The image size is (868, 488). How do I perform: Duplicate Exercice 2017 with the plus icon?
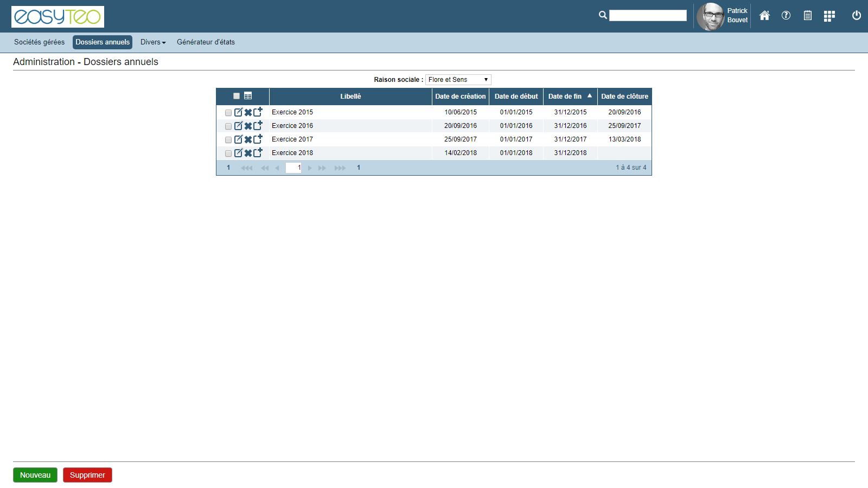(x=258, y=139)
